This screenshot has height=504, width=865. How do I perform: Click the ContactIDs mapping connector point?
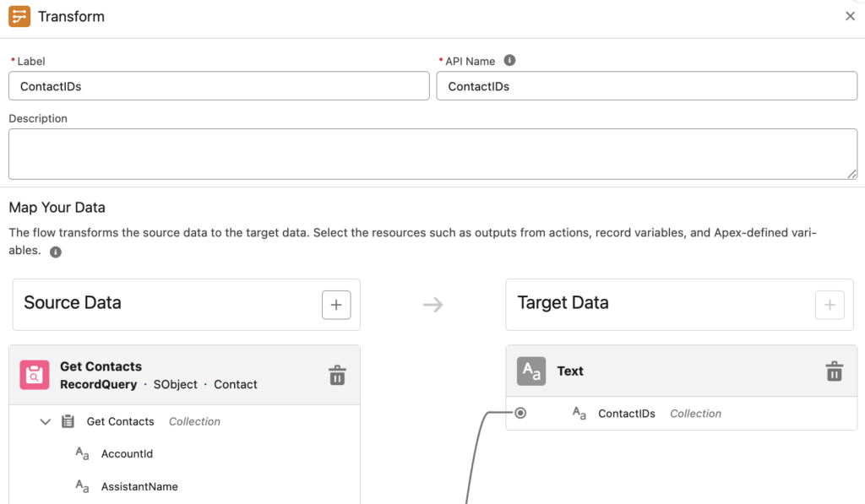520,413
